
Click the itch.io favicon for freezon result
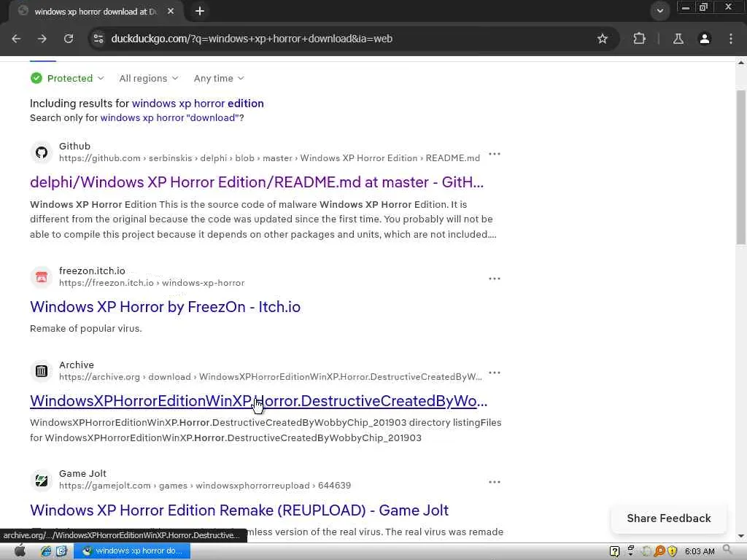tap(42, 276)
